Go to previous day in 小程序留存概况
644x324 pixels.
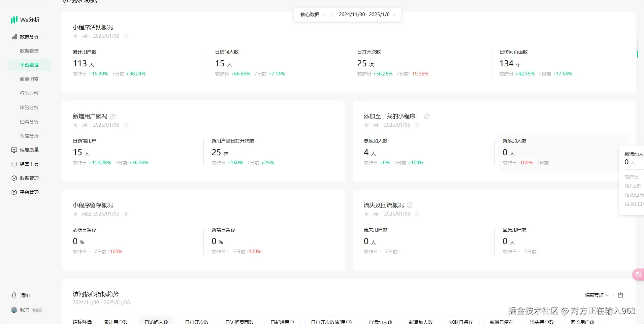pos(75,214)
